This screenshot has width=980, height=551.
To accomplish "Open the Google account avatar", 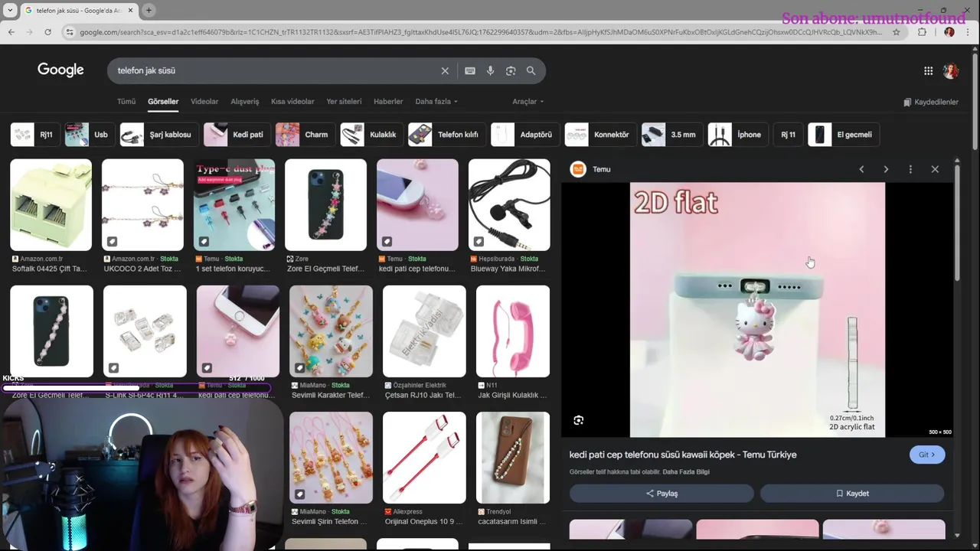I will click(951, 70).
